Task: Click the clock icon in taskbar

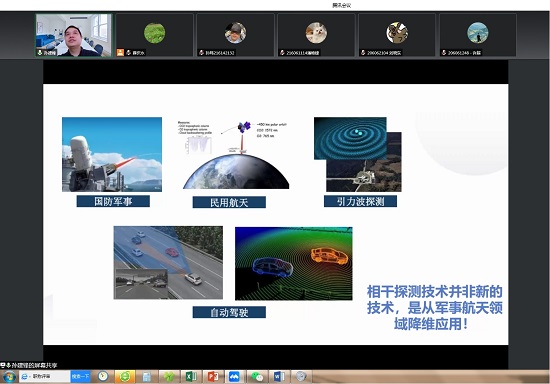Action: point(103,376)
